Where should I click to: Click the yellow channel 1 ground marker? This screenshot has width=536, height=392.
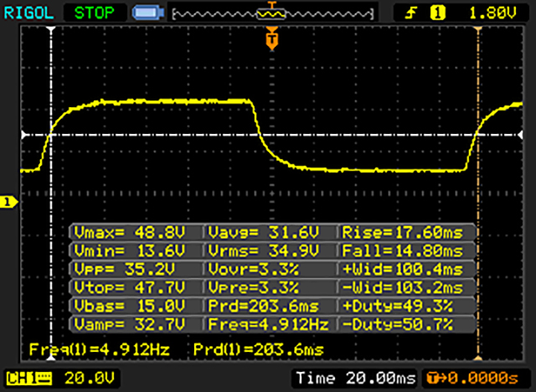pyautogui.click(x=8, y=202)
